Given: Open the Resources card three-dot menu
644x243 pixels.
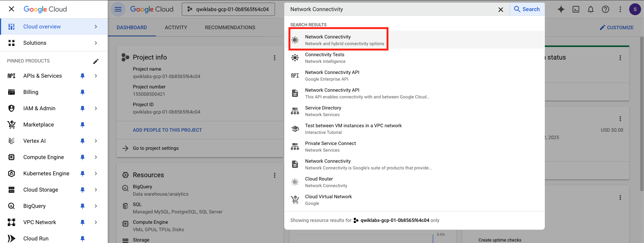Looking at the screenshot, I should pyautogui.click(x=275, y=175).
